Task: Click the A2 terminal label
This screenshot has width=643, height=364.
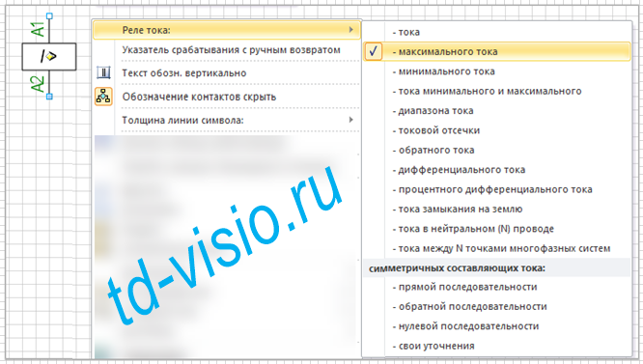Action: tap(38, 84)
